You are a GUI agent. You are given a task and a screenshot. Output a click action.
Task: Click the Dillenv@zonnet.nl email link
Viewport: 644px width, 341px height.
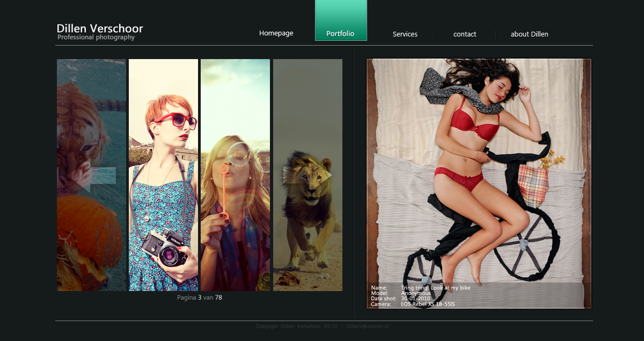coord(367,327)
